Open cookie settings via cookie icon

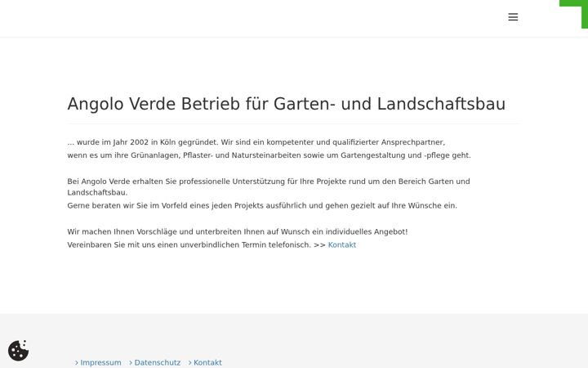tap(18, 350)
